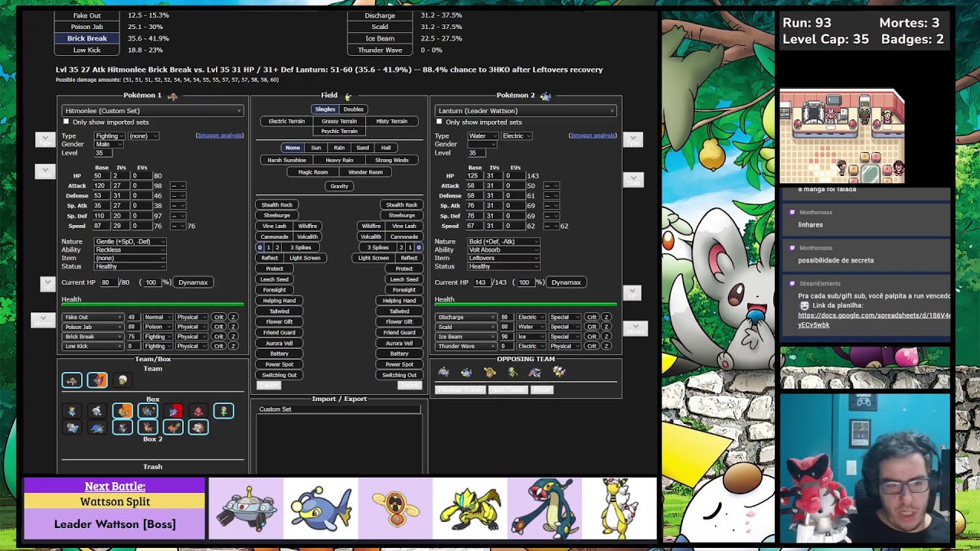Open the Reckless ability dropdown
The width and height of the screenshot is (980, 551).
[129, 250]
